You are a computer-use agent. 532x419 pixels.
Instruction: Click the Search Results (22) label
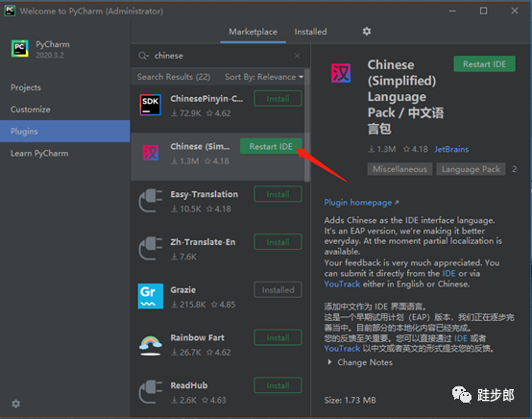click(x=174, y=77)
